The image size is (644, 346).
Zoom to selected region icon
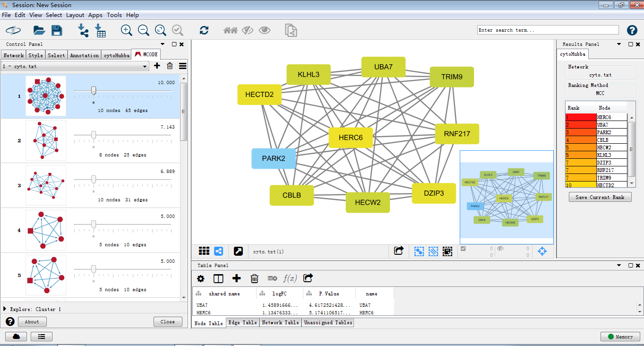pyautogui.click(x=178, y=31)
